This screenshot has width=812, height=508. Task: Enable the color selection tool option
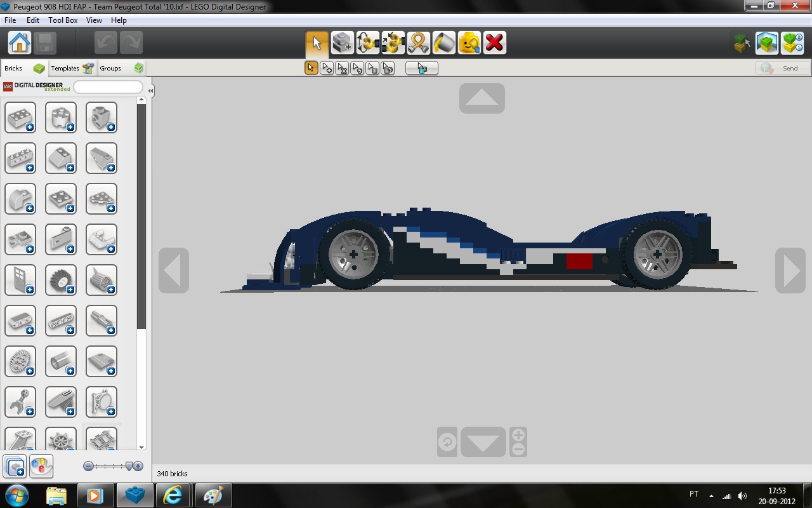357,68
